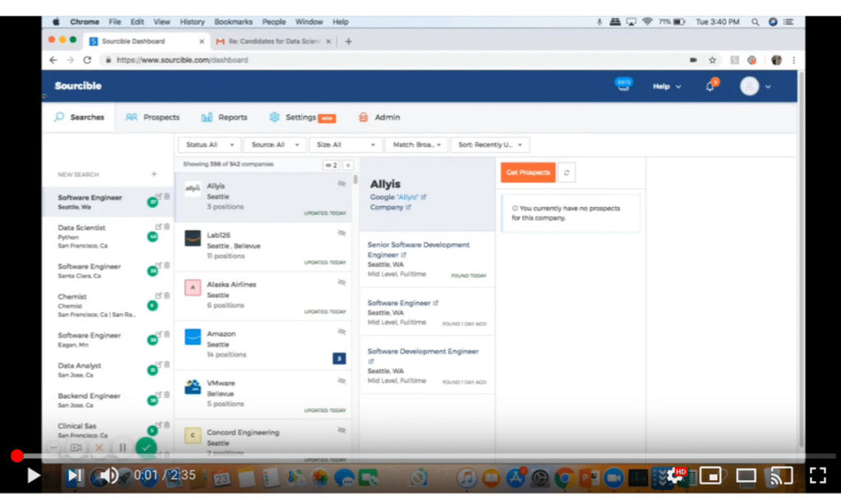The width and height of the screenshot is (841, 504).
Task: Mute the video volume
Action: click(109, 475)
